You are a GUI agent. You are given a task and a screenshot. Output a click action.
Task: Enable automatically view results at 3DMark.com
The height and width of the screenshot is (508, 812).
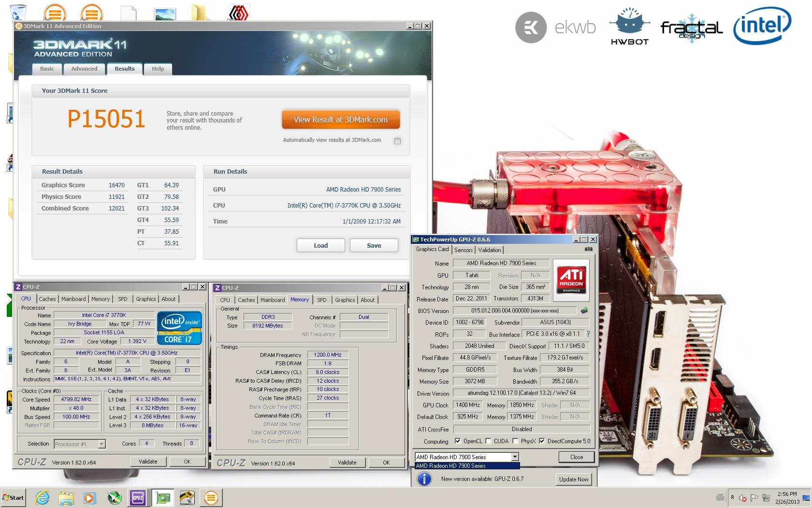pyautogui.click(x=397, y=141)
